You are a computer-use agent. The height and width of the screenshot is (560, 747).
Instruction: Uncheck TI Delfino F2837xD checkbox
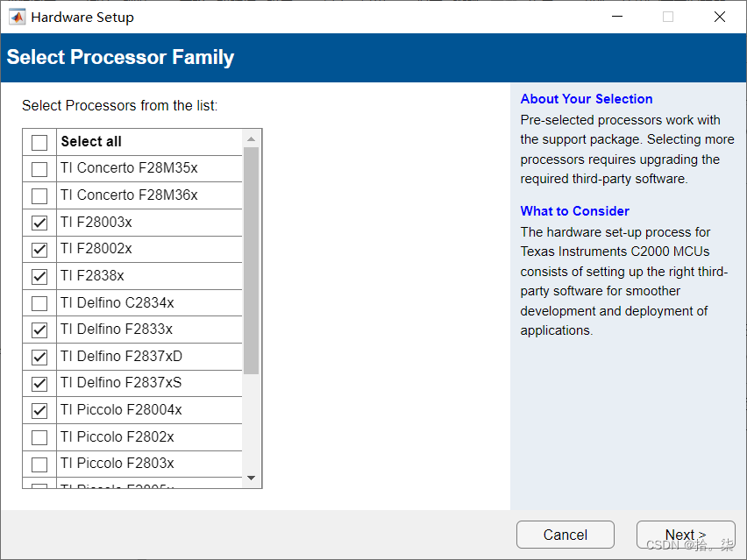click(x=39, y=357)
